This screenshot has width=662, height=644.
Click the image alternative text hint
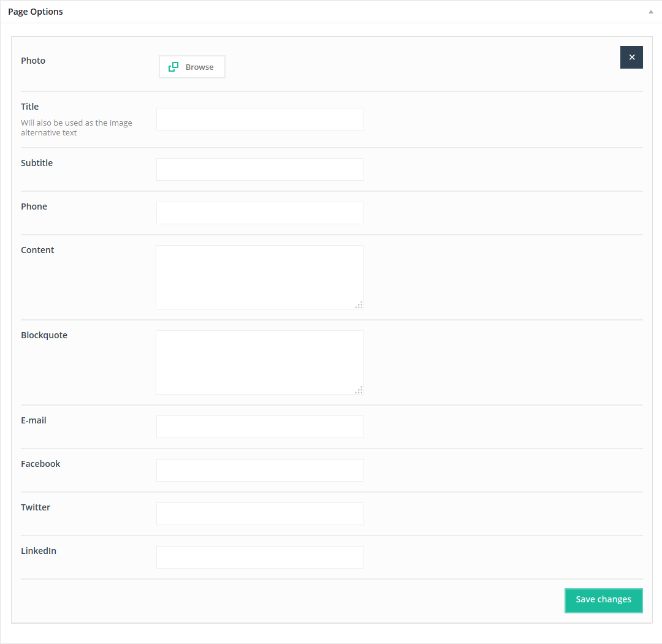tap(76, 127)
